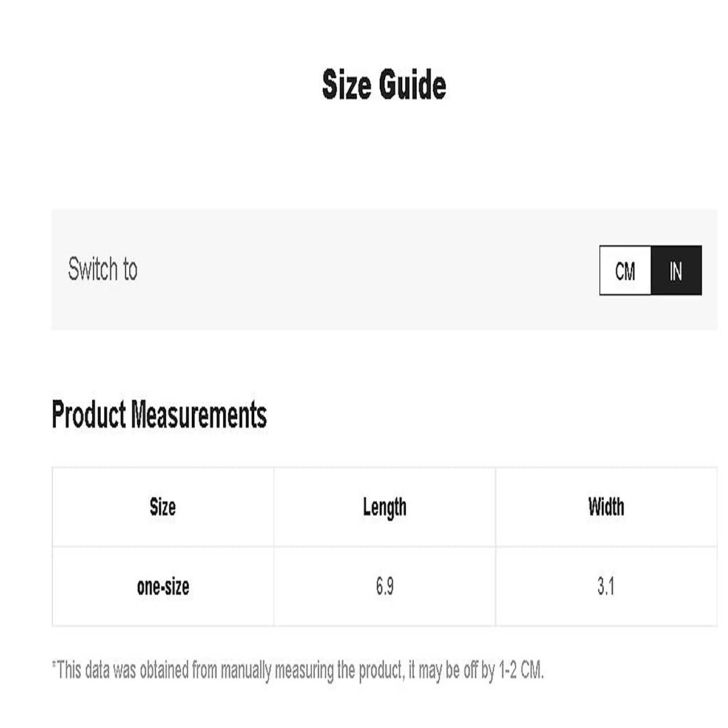This screenshot has height=728, width=728.
Task: Click the asterisk starting the footnote
Action: click(54, 666)
